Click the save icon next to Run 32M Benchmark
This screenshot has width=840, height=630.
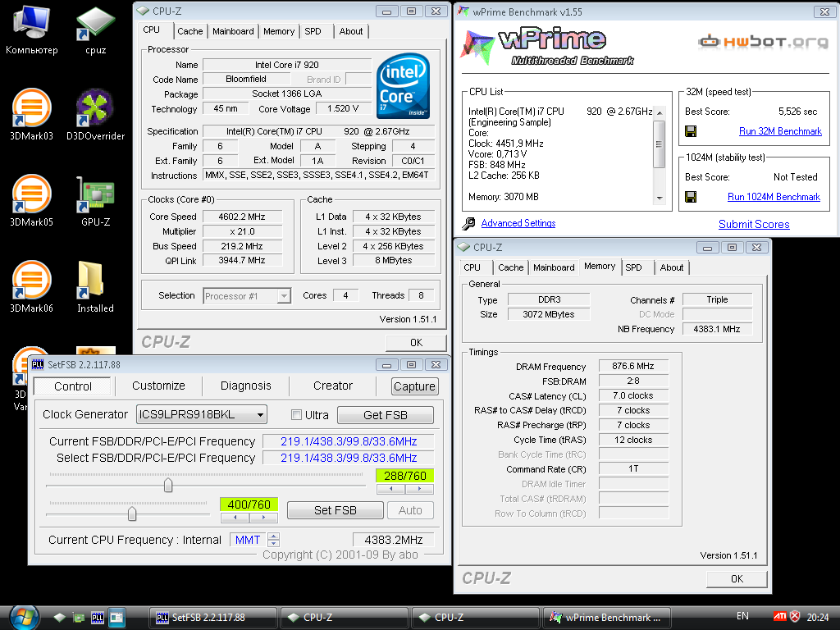(691, 131)
